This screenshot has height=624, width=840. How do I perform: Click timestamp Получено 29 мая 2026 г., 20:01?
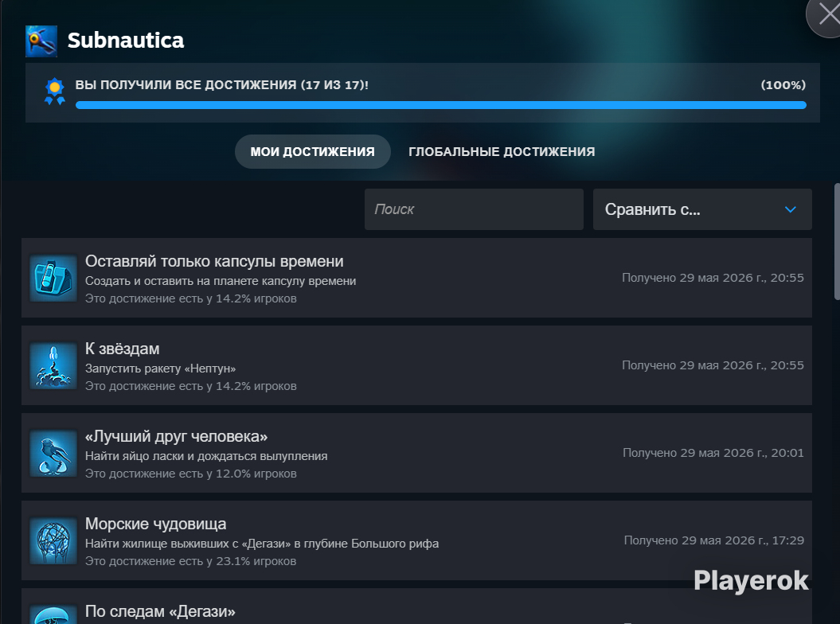(x=713, y=453)
